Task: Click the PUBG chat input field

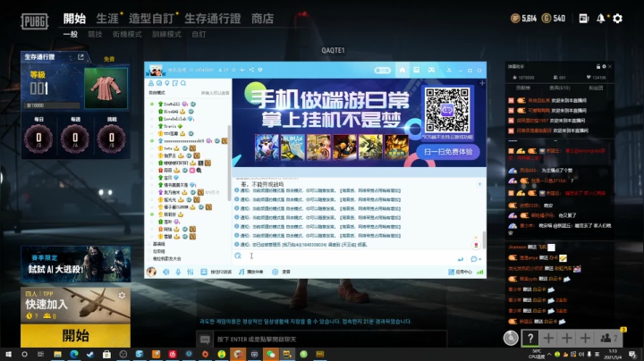Action: pyautogui.click(x=328, y=340)
